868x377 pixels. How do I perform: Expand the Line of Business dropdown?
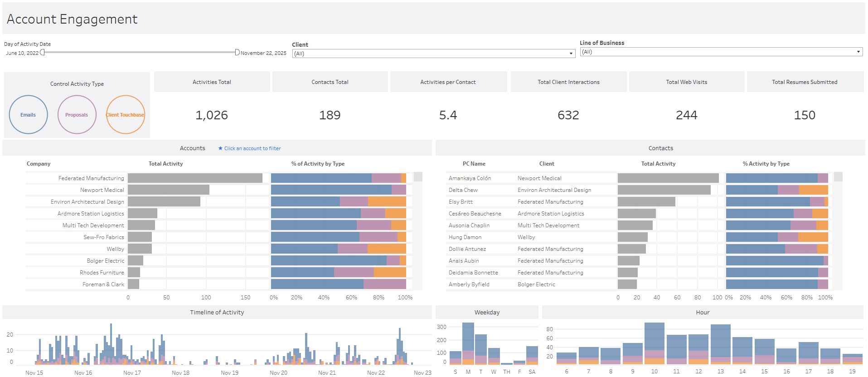pos(721,52)
